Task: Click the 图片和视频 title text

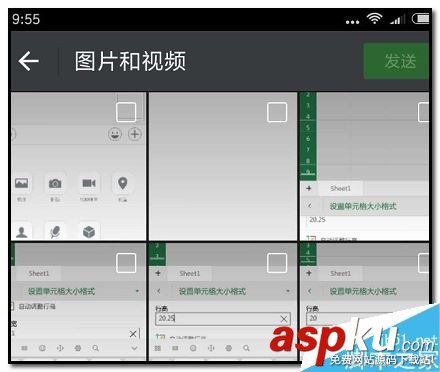Action: [130, 61]
